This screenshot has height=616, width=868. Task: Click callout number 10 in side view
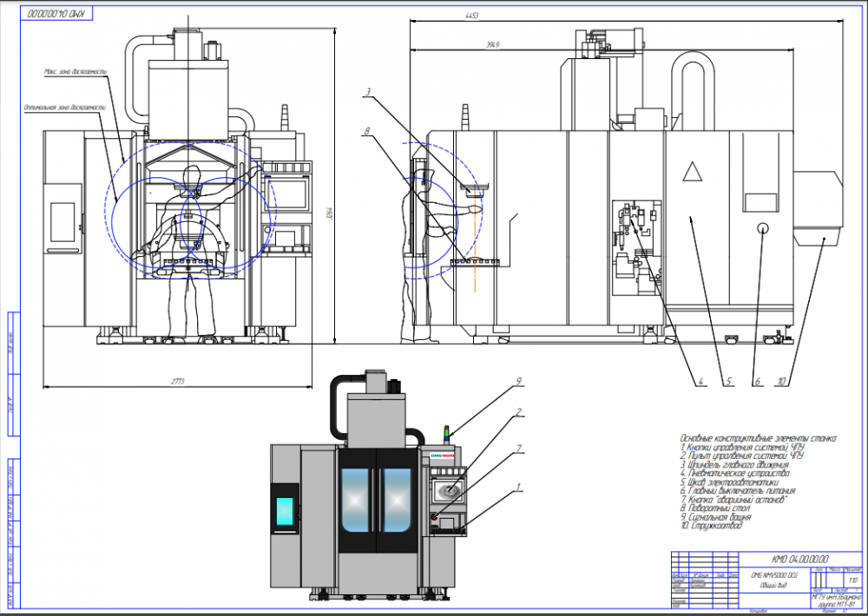click(x=781, y=380)
